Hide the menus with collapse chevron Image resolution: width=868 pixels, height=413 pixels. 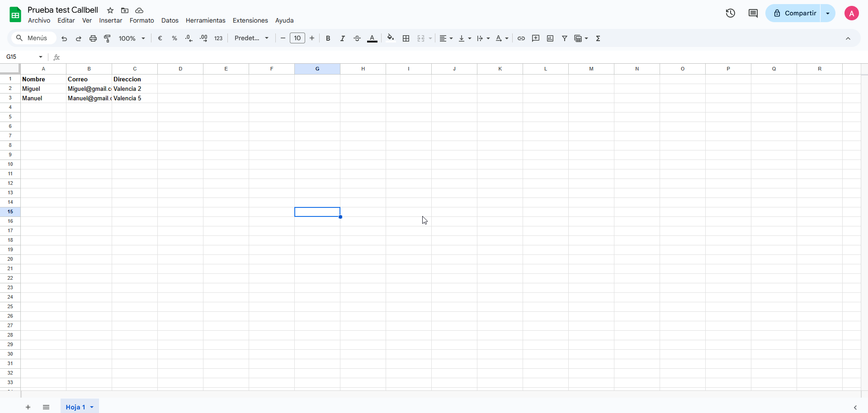coord(848,38)
